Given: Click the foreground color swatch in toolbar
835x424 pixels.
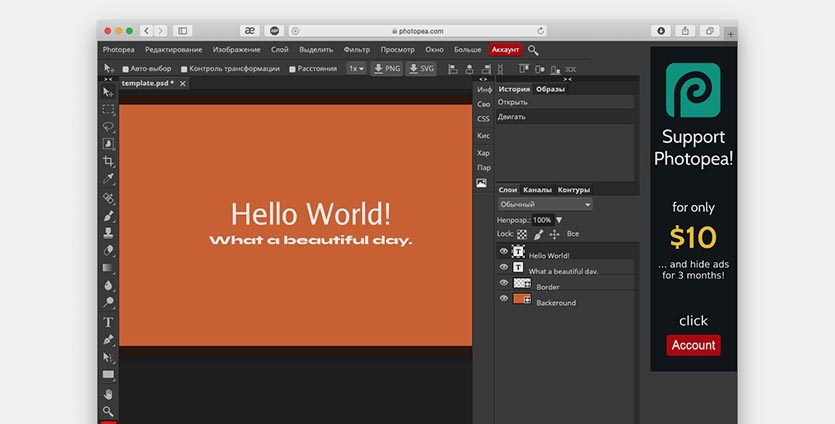Looking at the screenshot, I should tap(107, 422).
